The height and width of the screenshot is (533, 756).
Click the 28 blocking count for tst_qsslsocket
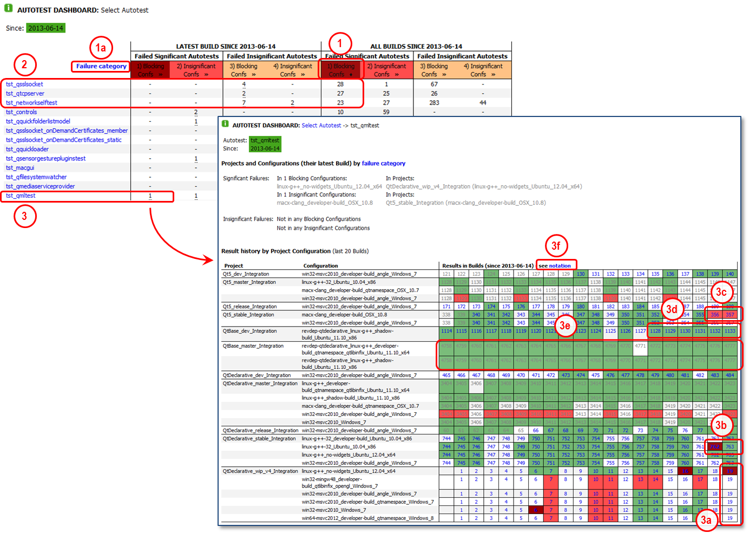pyautogui.click(x=340, y=84)
